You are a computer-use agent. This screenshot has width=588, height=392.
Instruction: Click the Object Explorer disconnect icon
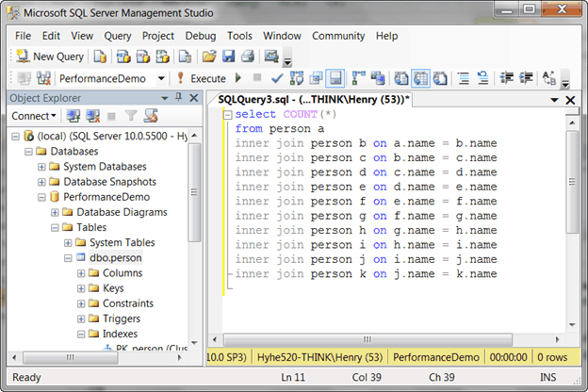pos(92,116)
